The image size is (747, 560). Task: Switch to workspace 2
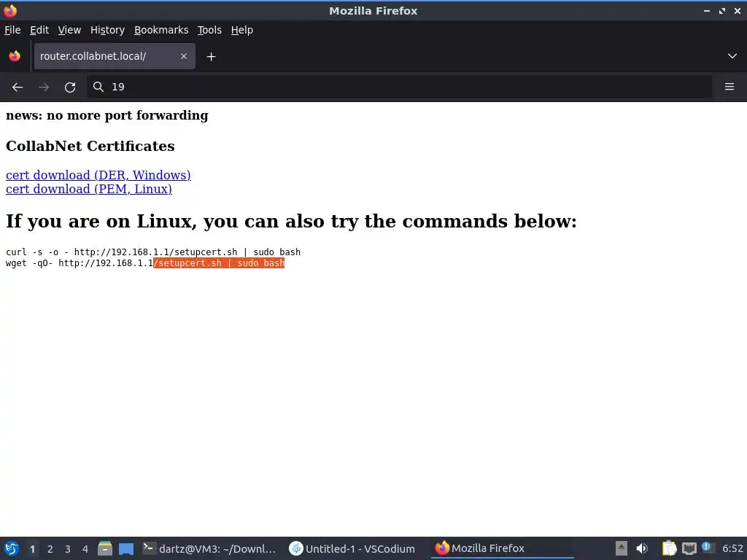(x=50, y=549)
